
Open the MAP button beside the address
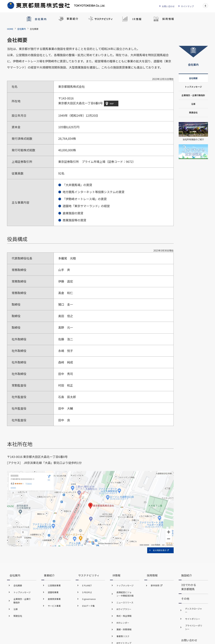[x=111, y=103]
